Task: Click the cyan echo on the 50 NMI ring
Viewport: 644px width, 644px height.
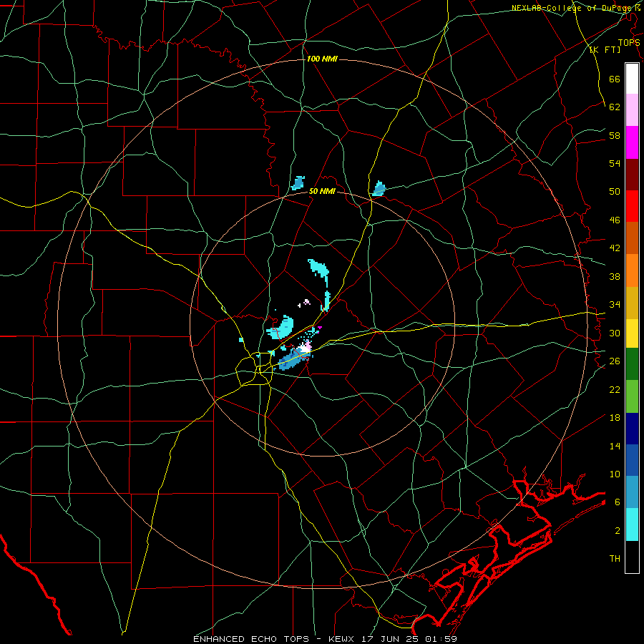Action: pos(379,188)
